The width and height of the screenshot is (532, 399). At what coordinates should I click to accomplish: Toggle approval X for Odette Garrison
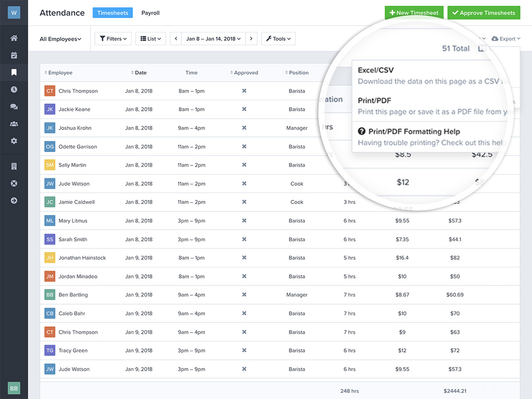(244, 146)
